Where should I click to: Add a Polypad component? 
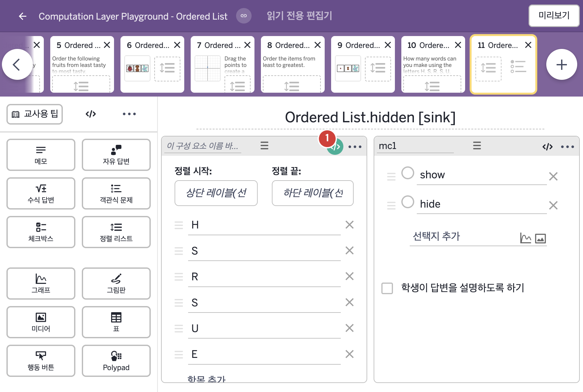pos(116,361)
